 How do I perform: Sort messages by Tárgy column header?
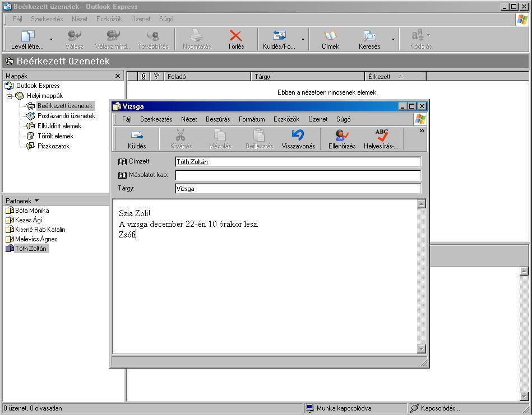click(308, 77)
